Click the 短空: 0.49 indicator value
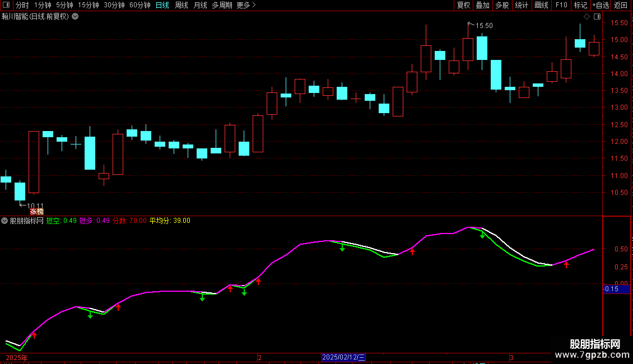 click(x=62, y=221)
